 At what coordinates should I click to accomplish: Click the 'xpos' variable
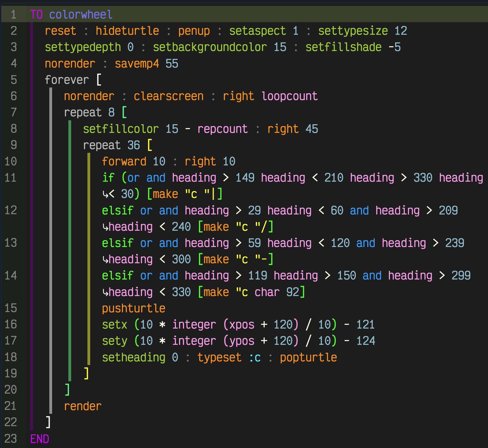coord(242,325)
